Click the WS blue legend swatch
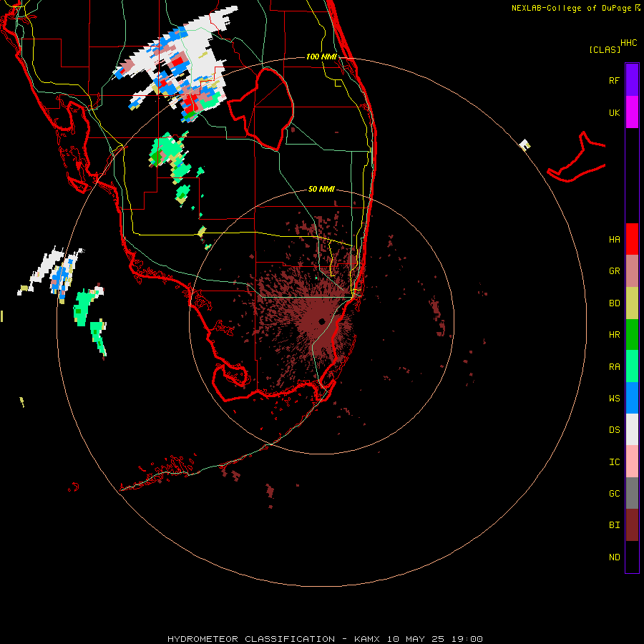The width and height of the screenshot is (644, 644). pos(632,398)
